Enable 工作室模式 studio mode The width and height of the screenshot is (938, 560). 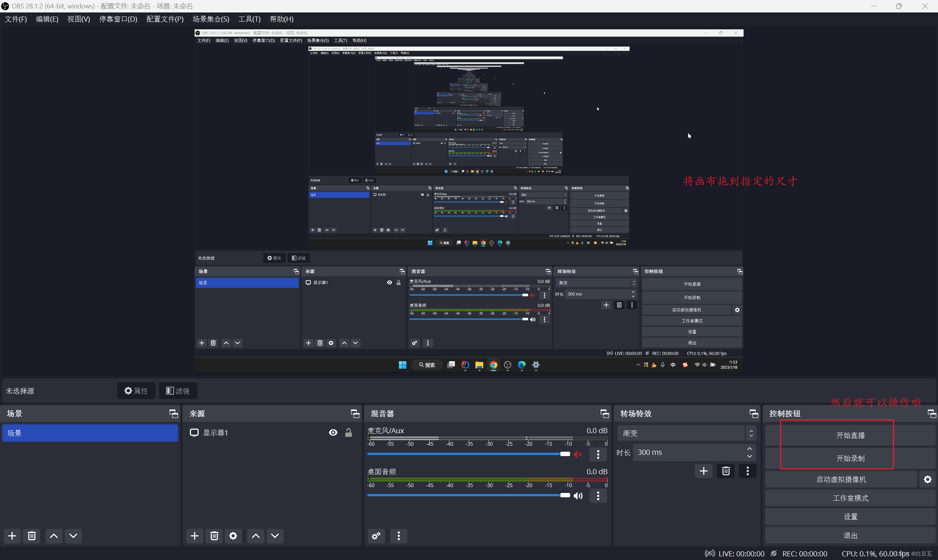tap(850, 498)
